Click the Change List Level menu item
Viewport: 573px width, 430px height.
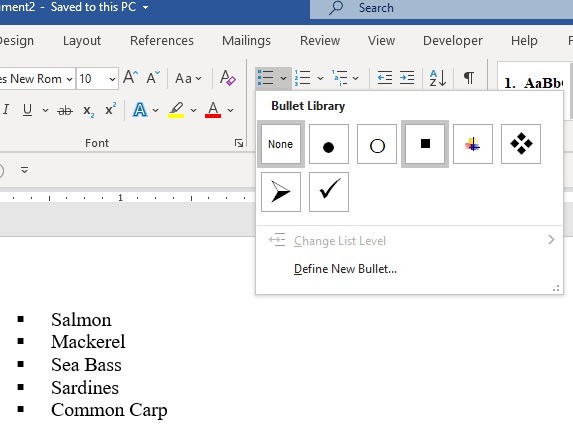409,241
